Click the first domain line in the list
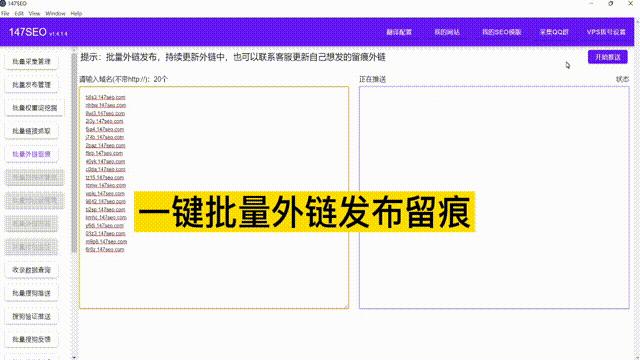The image size is (640, 360). [105, 97]
